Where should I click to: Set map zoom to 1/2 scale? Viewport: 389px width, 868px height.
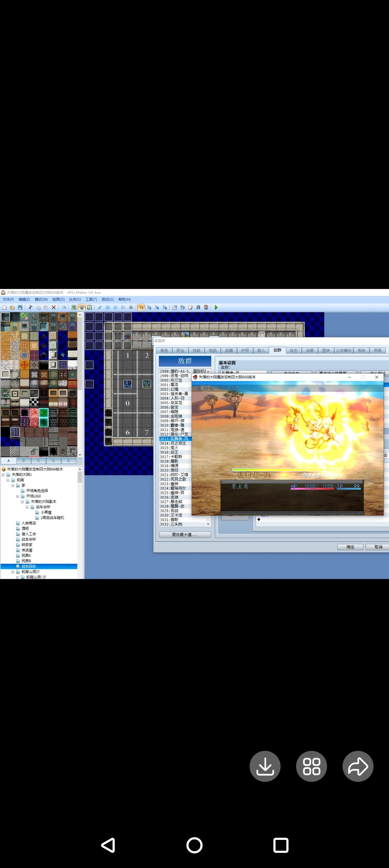(x=149, y=307)
